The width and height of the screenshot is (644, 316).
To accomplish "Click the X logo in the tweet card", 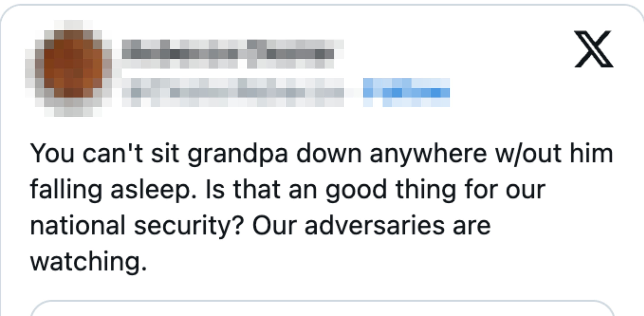I will coord(594,49).
